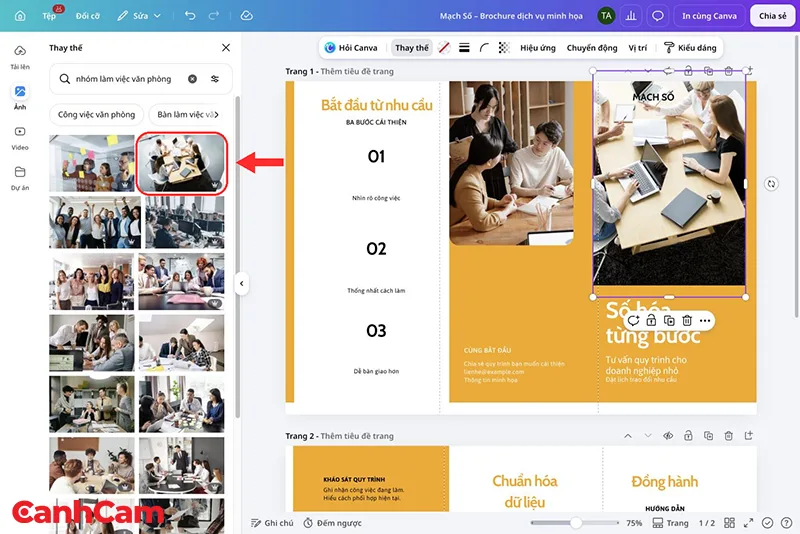Screen dimensions: 800x534
Task: Duplicate page 2 icon
Action: click(x=708, y=436)
